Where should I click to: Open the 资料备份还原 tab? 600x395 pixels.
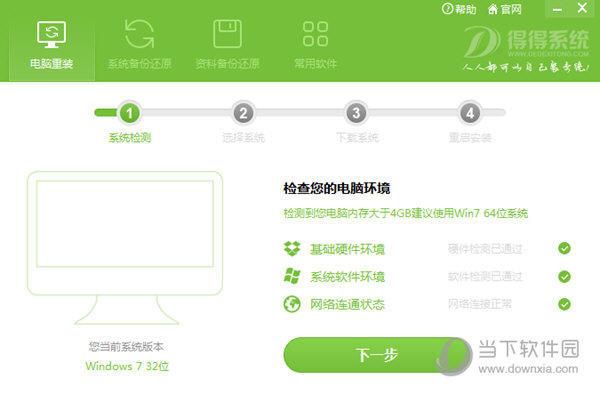pos(227,46)
